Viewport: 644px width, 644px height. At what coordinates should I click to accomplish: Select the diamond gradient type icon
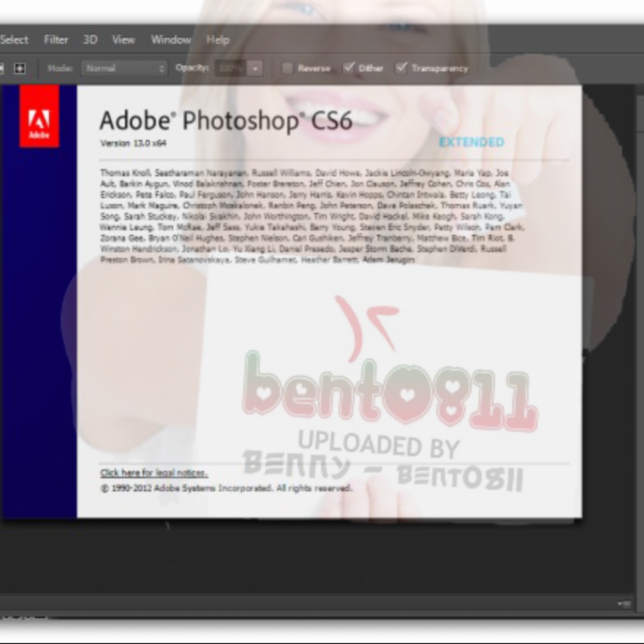(19, 69)
